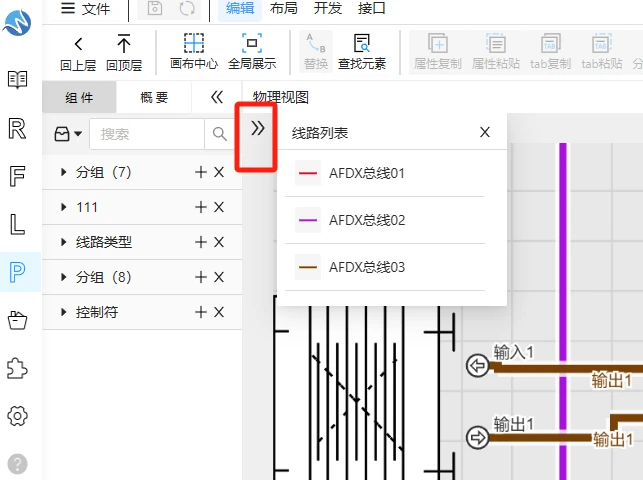Delete the 控制符 group
643x480 pixels.
pos(219,312)
